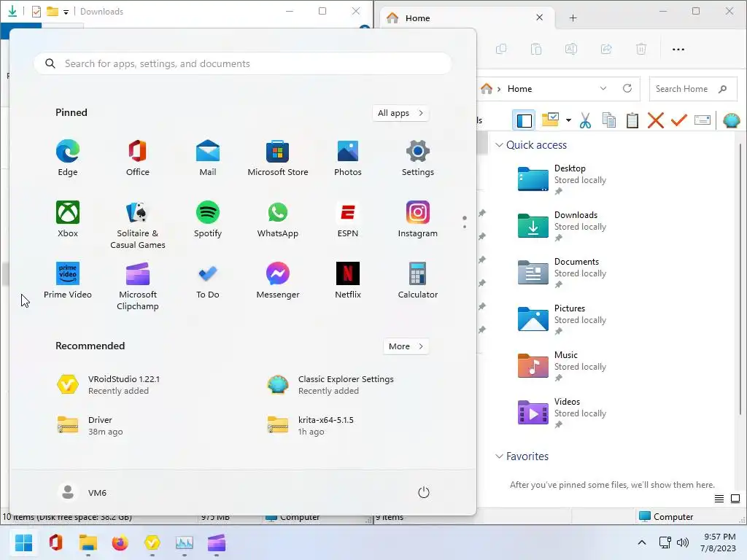Open the clock showing 9:57 PM
Viewport: 747px width, 560px height.
tap(718, 542)
